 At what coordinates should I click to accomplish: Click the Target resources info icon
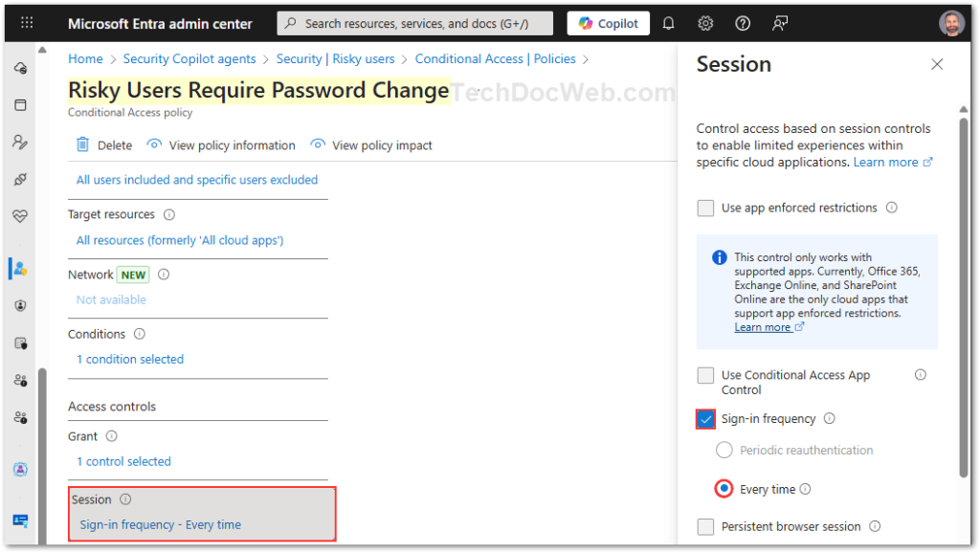pyautogui.click(x=169, y=215)
